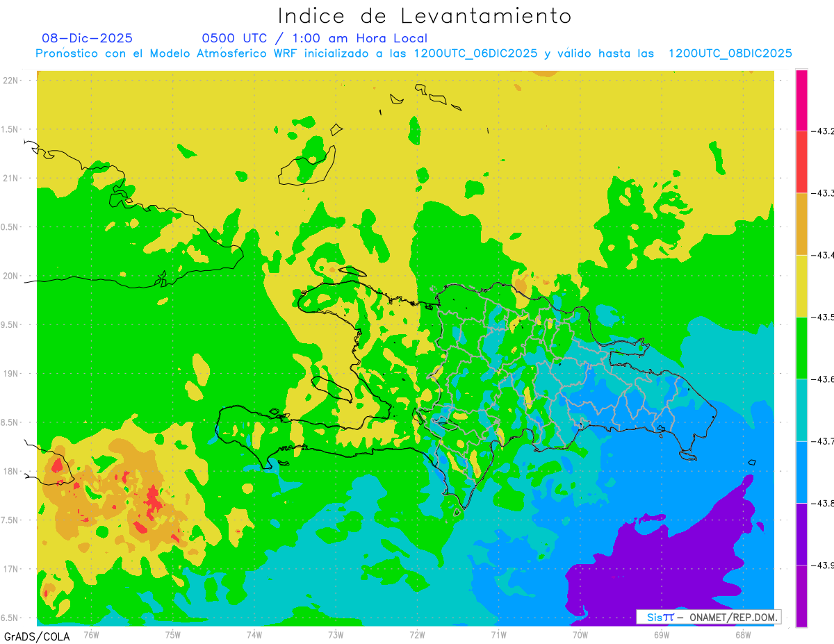Screen dimensions: 834x644
Task: Pick the green legend swatch below -43.5
Action: (x=802, y=348)
